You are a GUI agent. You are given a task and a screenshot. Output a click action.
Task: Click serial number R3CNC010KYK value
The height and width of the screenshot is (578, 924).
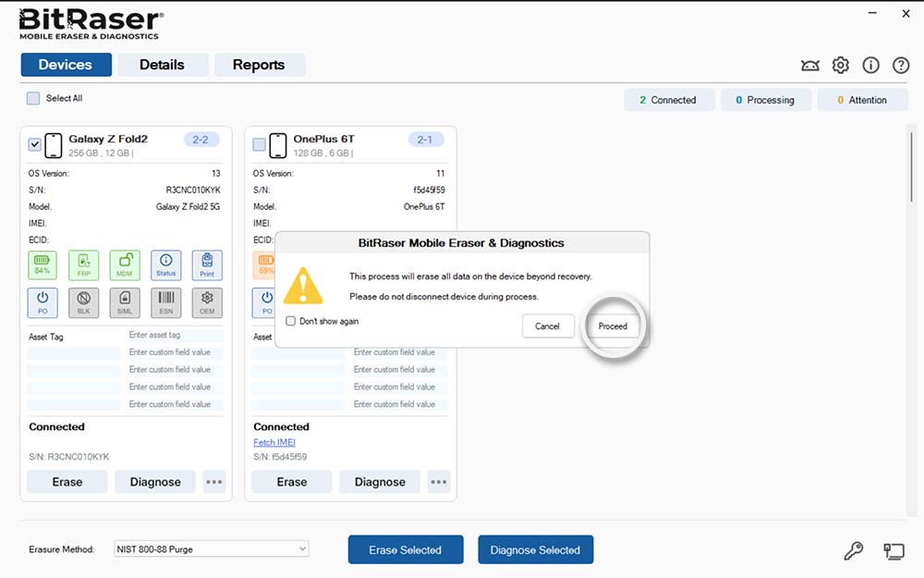point(193,190)
